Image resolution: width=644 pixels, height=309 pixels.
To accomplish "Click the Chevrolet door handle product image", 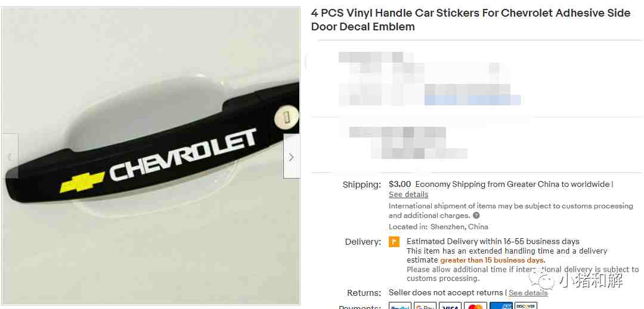I will coord(151,156).
